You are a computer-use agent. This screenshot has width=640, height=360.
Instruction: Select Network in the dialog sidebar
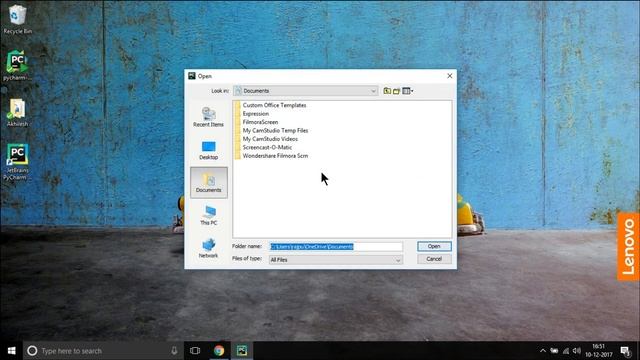point(209,248)
